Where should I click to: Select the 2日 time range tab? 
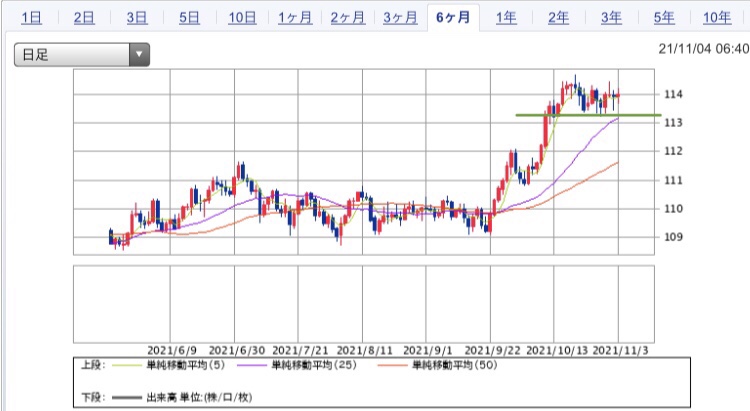pyautogui.click(x=84, y=18)
